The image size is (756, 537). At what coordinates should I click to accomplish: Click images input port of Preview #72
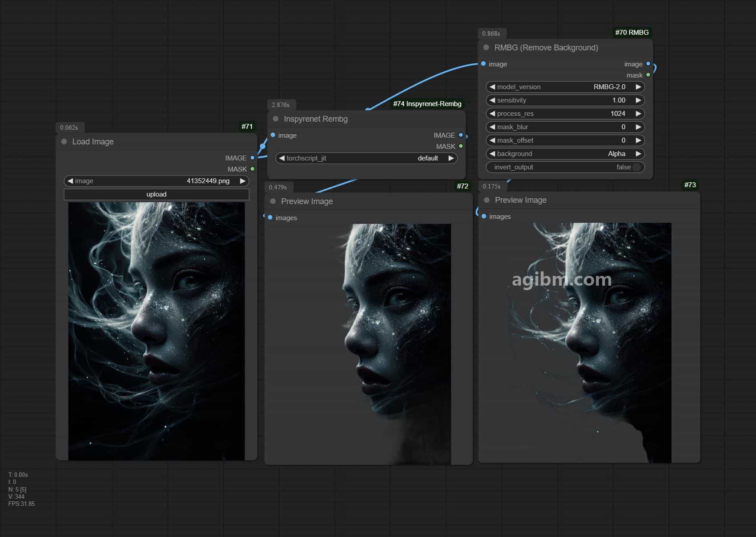tap(270, 217)
